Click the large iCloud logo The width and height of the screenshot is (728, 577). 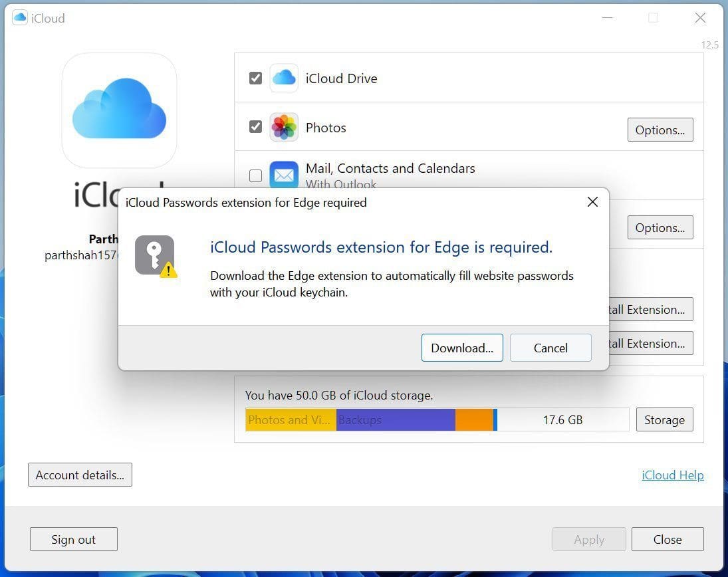[x=119, y=110]
